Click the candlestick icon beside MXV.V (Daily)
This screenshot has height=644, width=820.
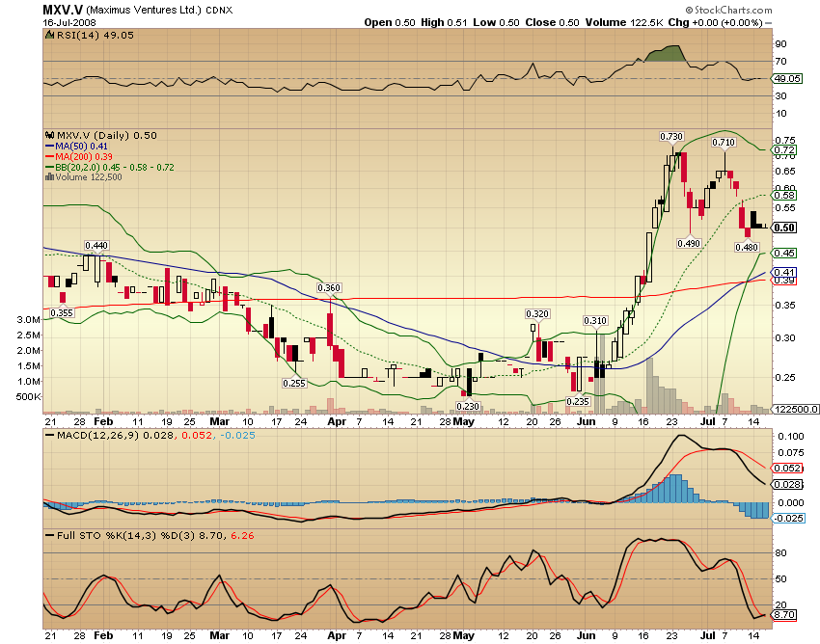50,135
